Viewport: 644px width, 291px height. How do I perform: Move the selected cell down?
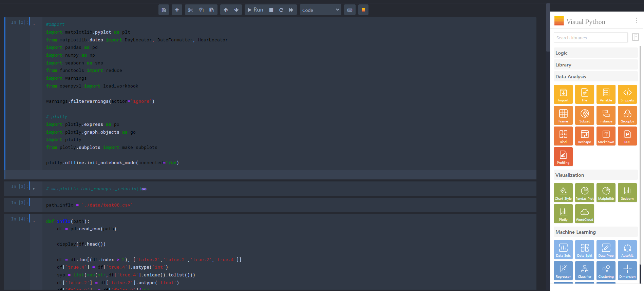236,10
